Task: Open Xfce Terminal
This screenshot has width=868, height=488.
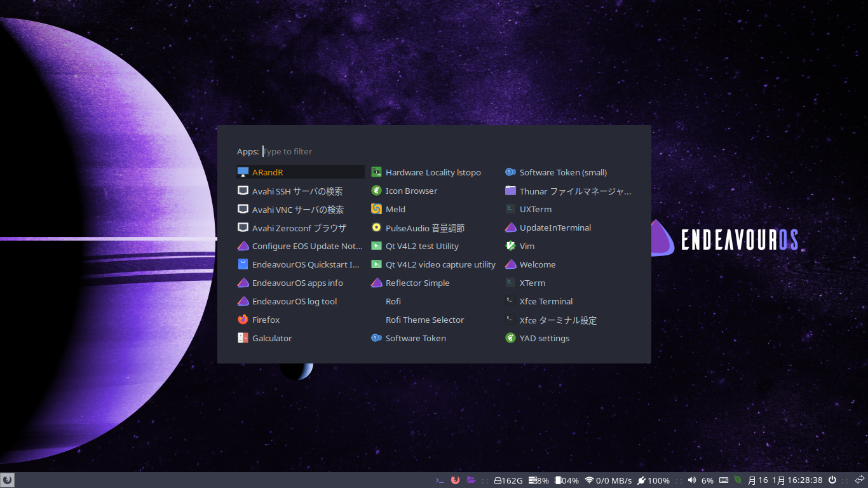Action: tap(568, 301)
